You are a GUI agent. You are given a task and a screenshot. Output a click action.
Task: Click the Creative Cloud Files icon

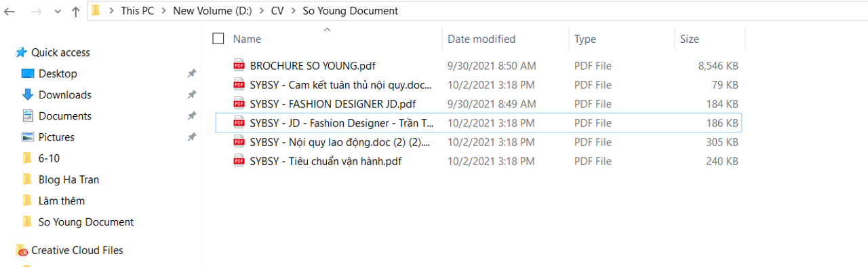[x=22, y=250]
